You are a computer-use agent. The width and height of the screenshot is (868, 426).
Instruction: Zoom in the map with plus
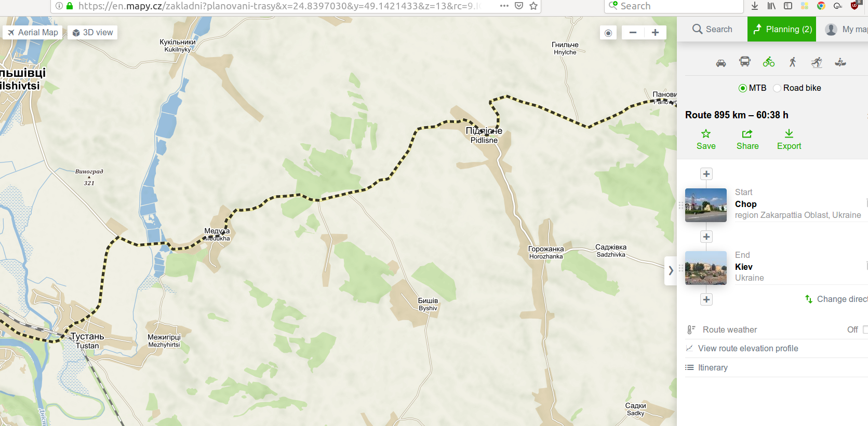point(656,32)
